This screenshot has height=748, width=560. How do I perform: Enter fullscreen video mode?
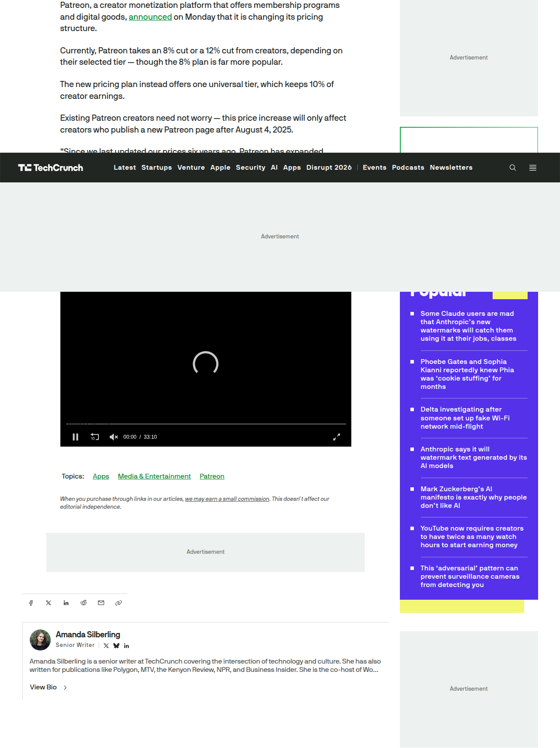pyautogui.click(x=336, y=437)
